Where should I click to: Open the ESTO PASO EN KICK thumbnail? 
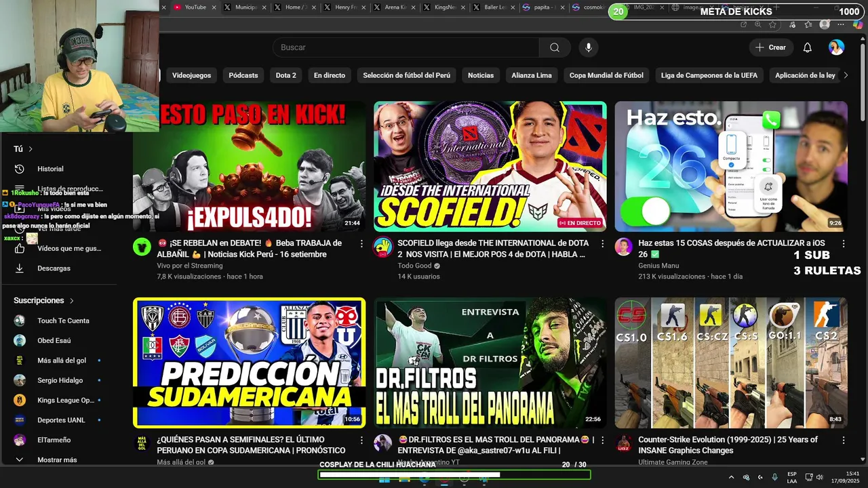pyautogui.click(x=249, y=167)
